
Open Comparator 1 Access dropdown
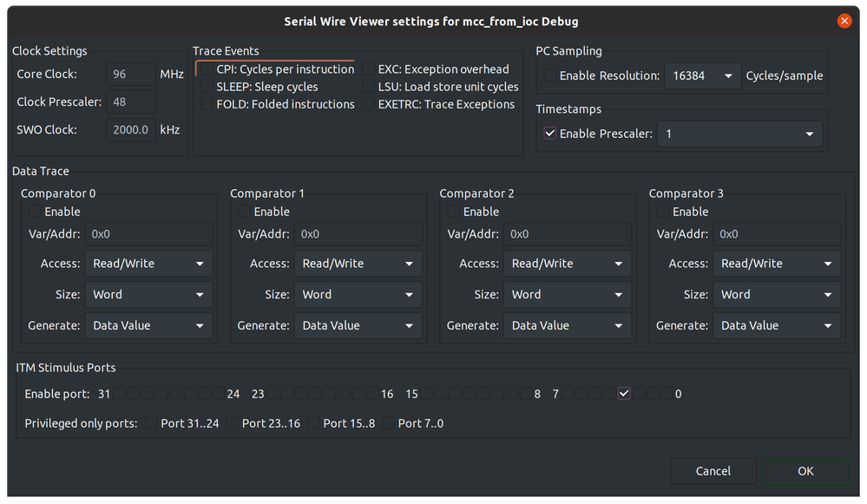pos(358,264)
